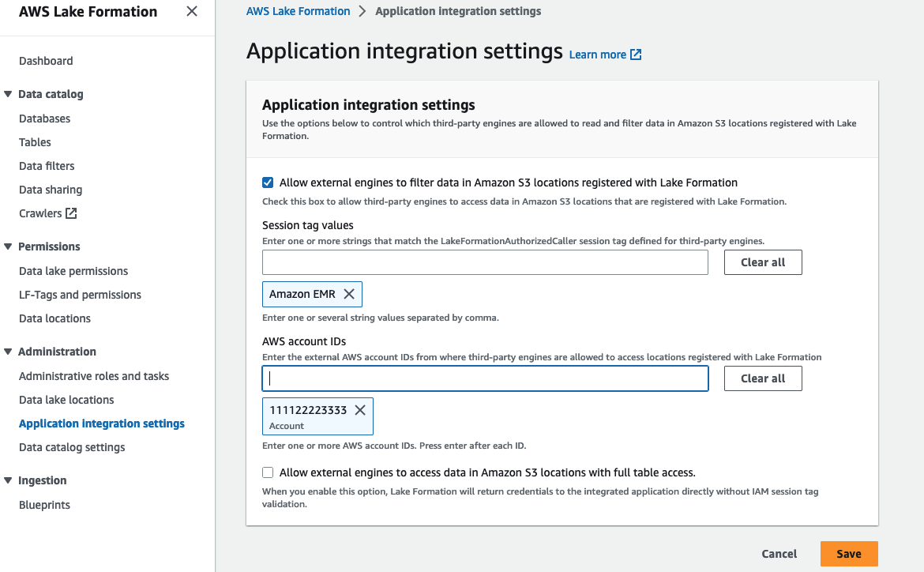Screen dimensions: 924x572
Task: Collapse the Permissions section
Action: coord(6,246)
